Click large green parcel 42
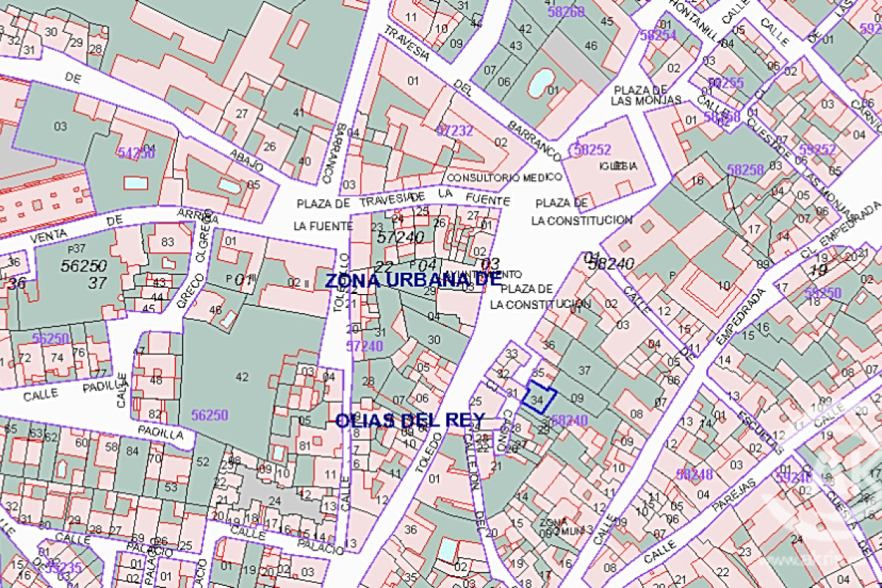 (x=242, y=377)
